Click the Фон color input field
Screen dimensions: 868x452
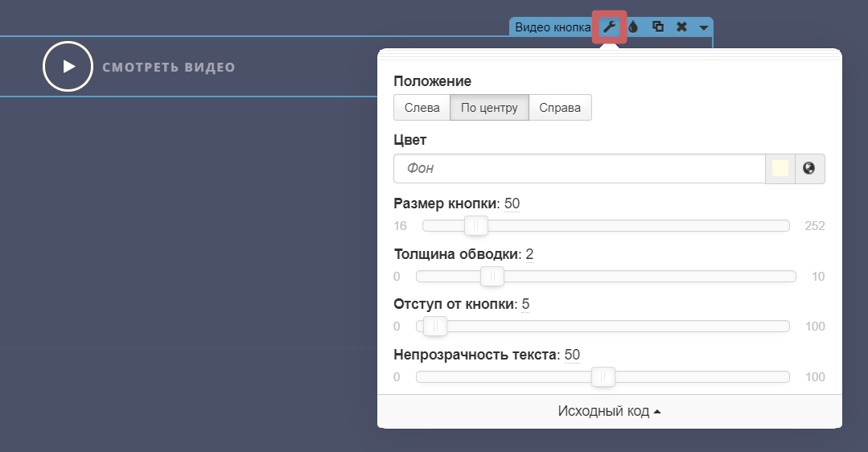tap(578, 169)
